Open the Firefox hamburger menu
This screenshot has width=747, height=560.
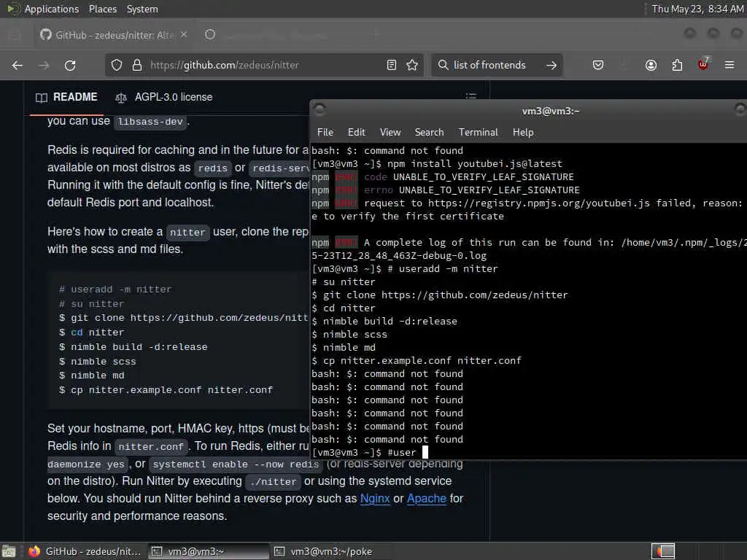pyautogui.click(x=729, y=65)
